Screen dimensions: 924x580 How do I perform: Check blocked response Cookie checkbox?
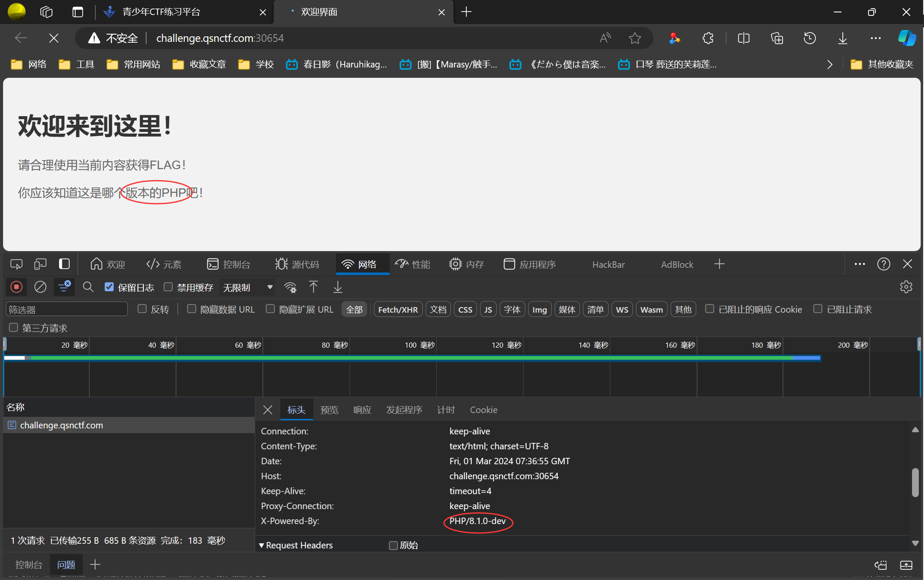coord(710,309)
